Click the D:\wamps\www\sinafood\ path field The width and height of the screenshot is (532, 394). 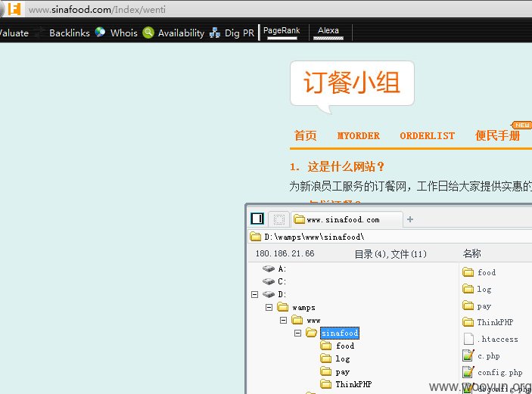click(390, 237)
